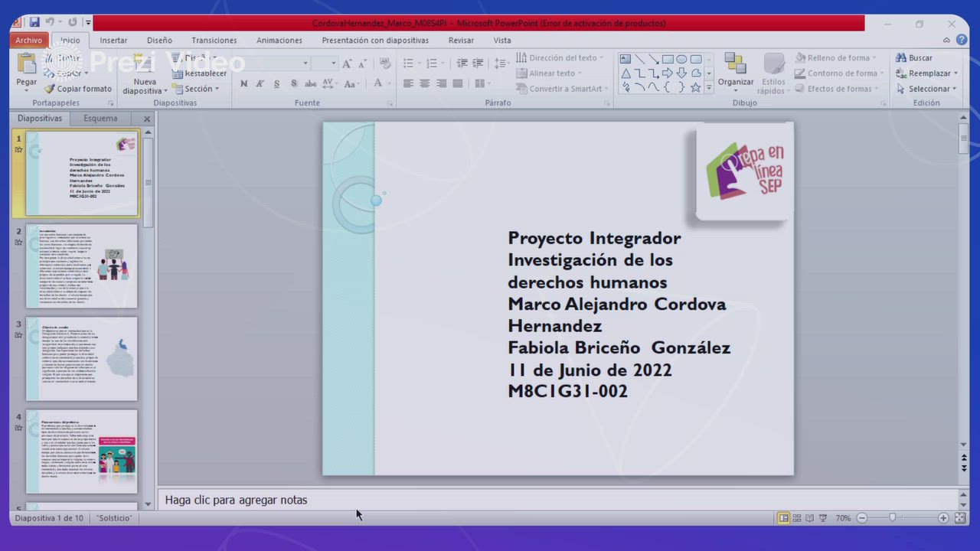Toggle underline formatting (S)
Screen dimensions: 980x551
276,83
